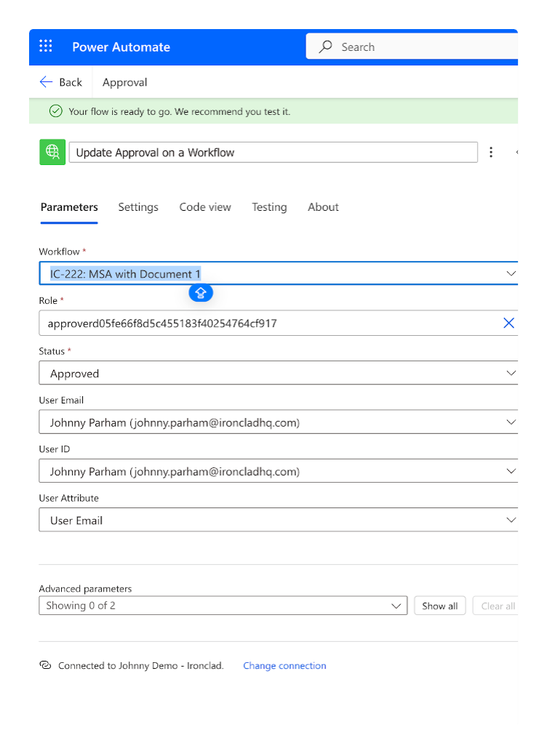This screenshot has width=547, height=756.
Task: Expand Advanced parameters Showing 0 of 2
Action: click(x=223, y=606)
